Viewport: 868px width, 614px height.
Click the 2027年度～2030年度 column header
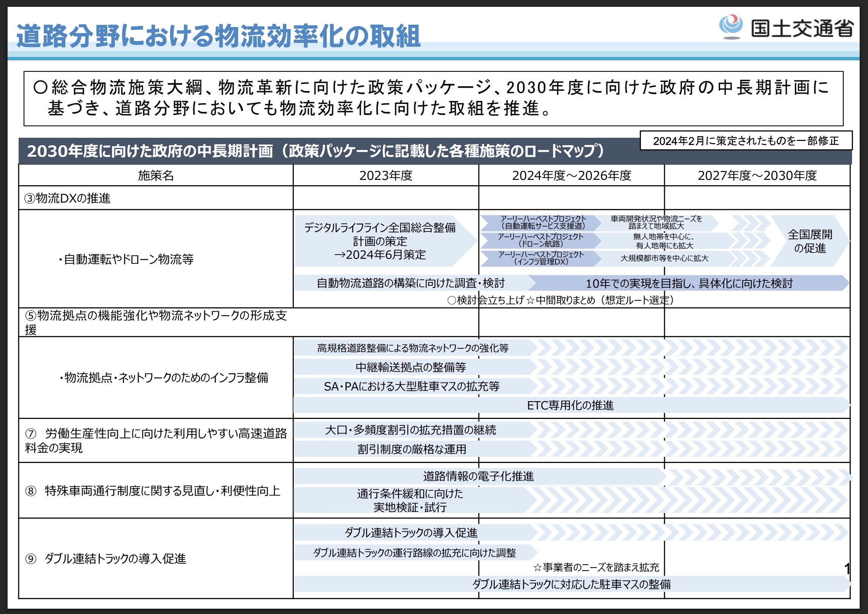tap(757, 175)
